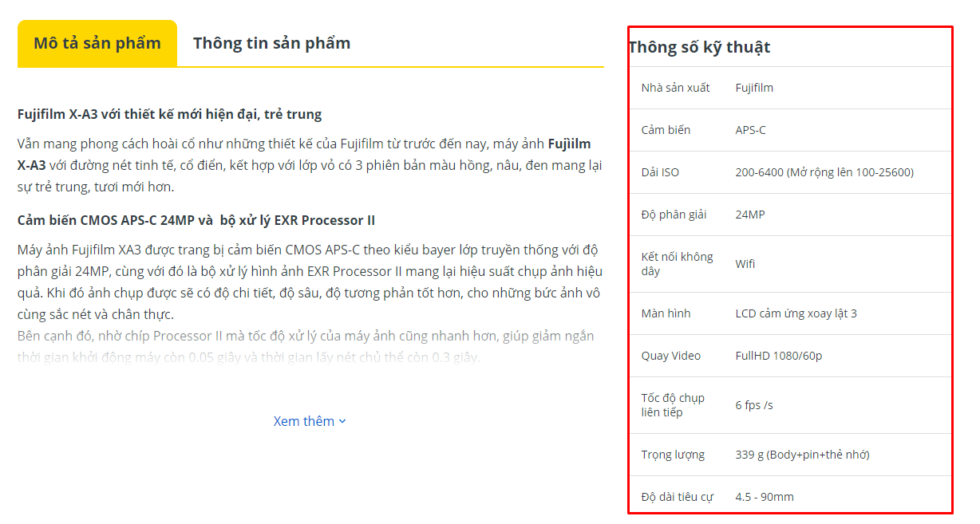Viewport: 980px width, 524px height.
Task: Select the "Trọng lượng" spec label
Action: click(673, 455)
